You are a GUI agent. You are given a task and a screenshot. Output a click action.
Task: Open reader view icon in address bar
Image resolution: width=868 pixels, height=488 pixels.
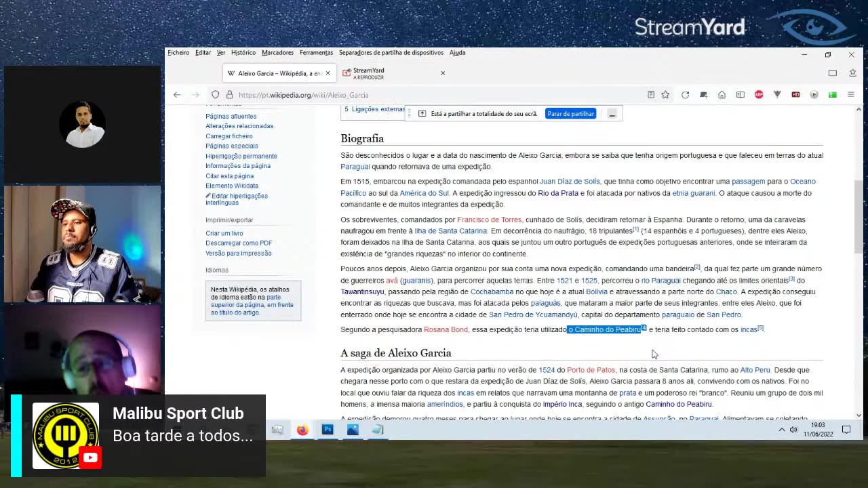click(x=650, y=95)
